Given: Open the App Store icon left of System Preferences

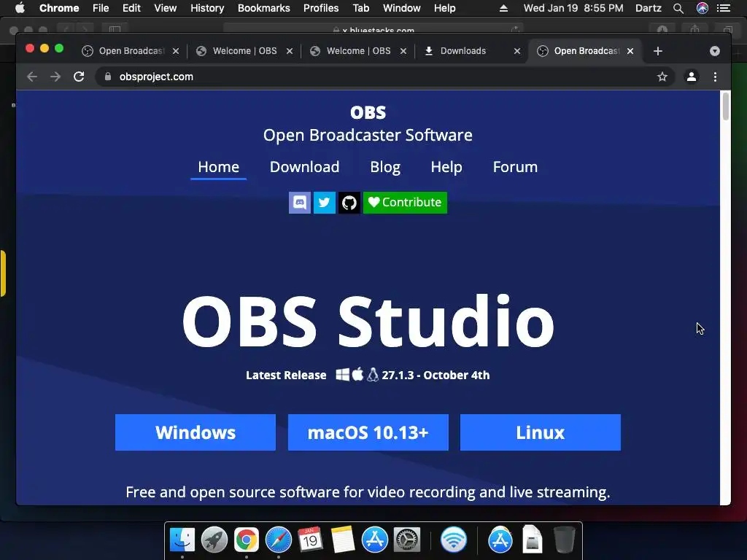Looking at the screenshot, I should (375, 540).
